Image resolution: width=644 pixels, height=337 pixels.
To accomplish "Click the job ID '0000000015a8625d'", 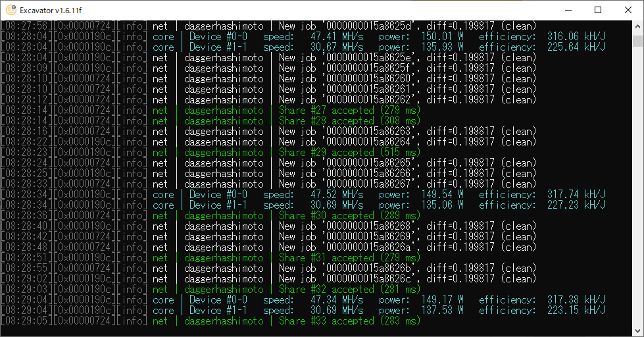I will coord(371,26).
